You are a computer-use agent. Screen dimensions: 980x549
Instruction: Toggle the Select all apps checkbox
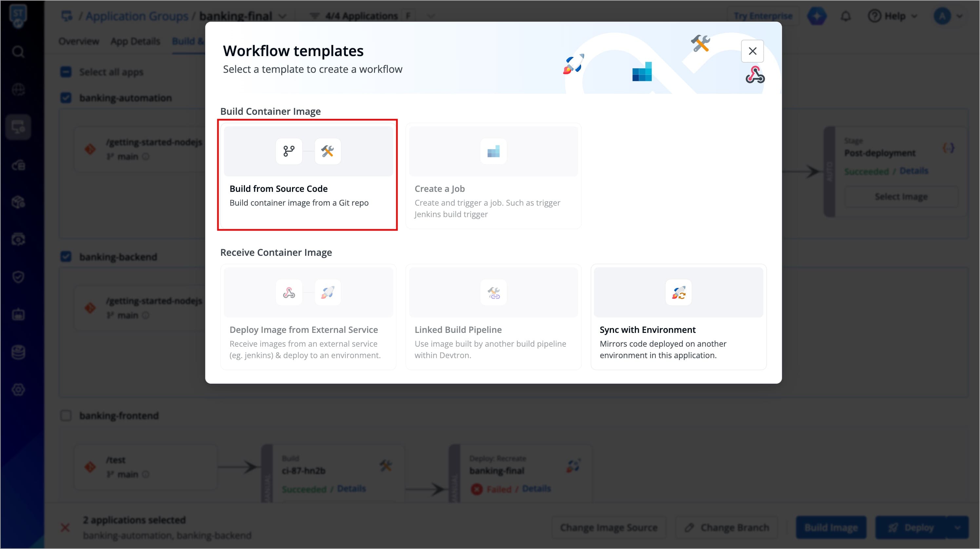tap(66, 72)
